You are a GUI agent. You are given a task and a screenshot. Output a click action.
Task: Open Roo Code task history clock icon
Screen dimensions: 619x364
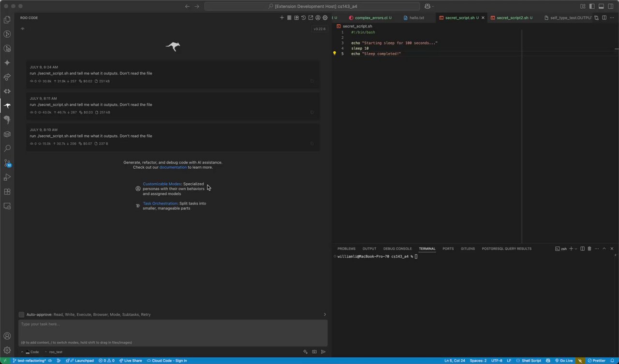tap(304, 18)
